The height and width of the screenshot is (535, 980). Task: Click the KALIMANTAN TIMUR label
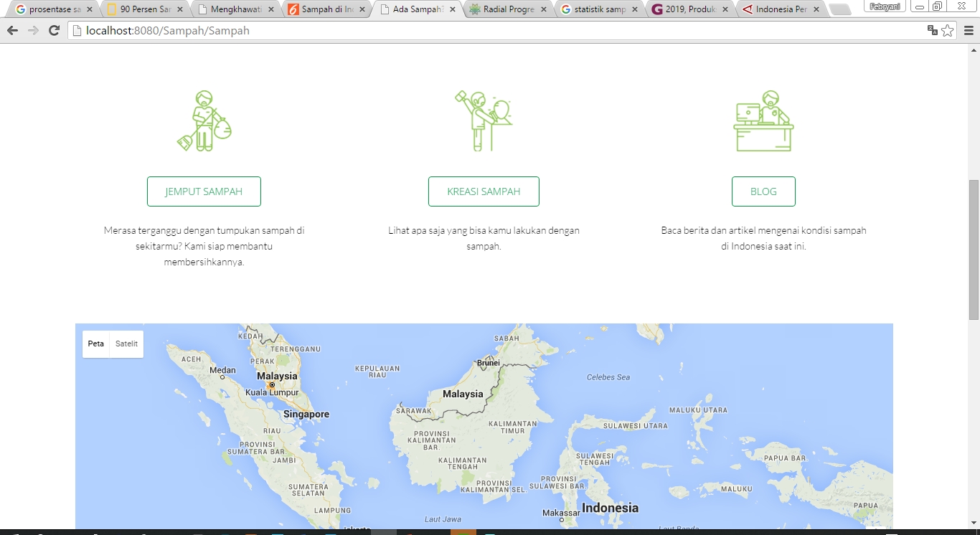(513, 427)
